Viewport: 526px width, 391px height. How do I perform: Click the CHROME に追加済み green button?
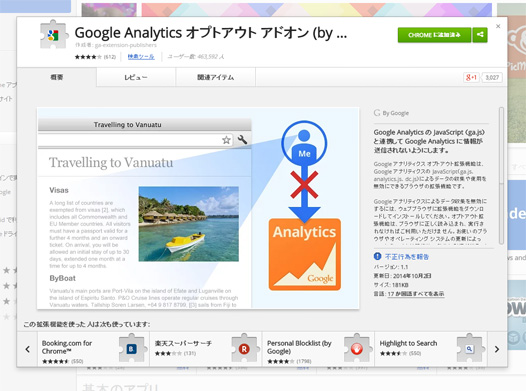434,35
